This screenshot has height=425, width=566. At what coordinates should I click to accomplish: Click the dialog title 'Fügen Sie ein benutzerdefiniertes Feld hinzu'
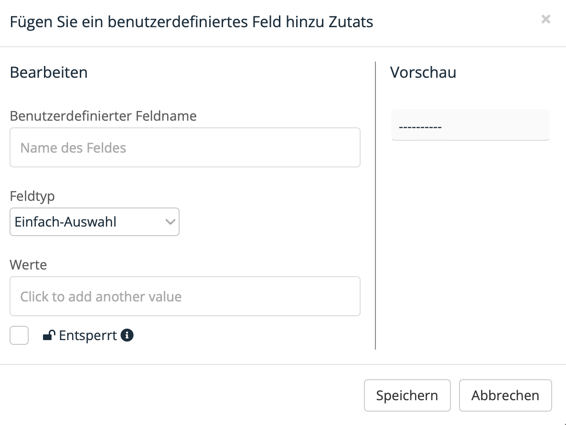[x=166, y=22]
